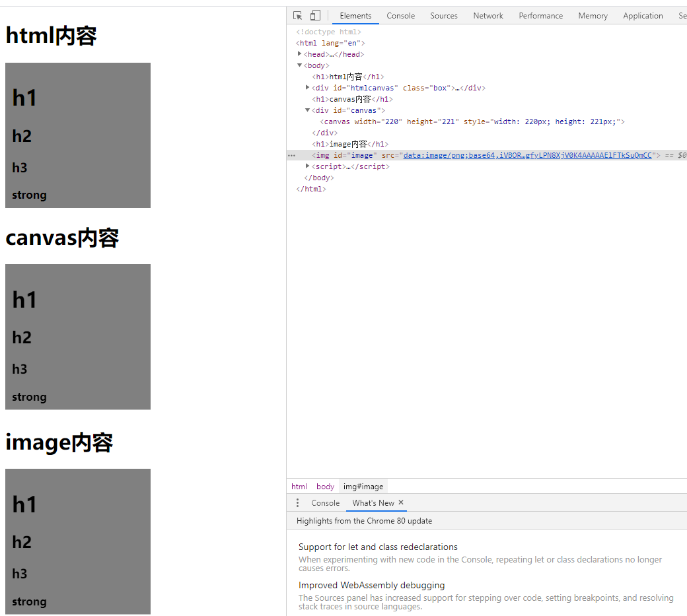
Task: Open Support for let and class redeclarations
Action: click(x=378, y=547)
